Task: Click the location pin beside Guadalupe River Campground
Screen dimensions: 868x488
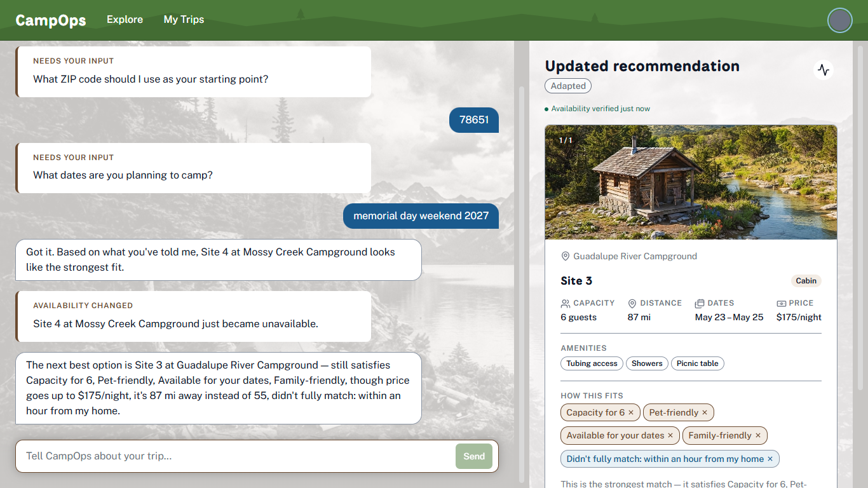Action: click(x=565, y=256)
